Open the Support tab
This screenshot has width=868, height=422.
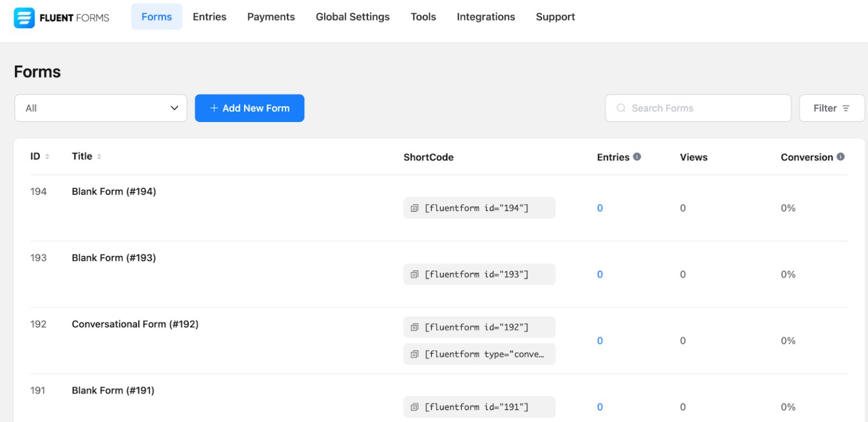[x=555, y=17]
